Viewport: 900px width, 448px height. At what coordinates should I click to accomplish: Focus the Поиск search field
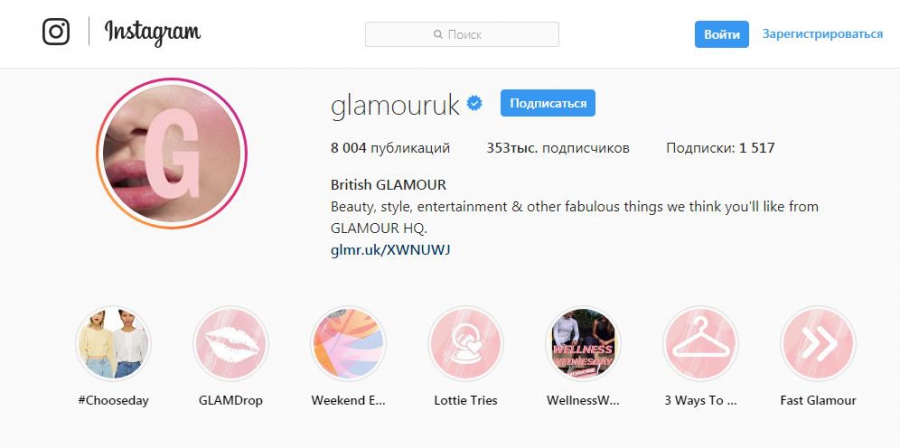pos(462,34)
